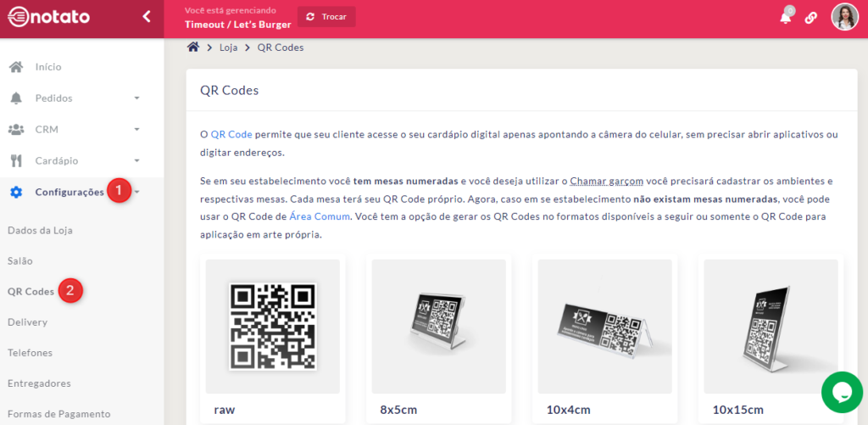Open Formas de Pagamento in sidebar
The image size is (868, 425).
click(58, 414)
